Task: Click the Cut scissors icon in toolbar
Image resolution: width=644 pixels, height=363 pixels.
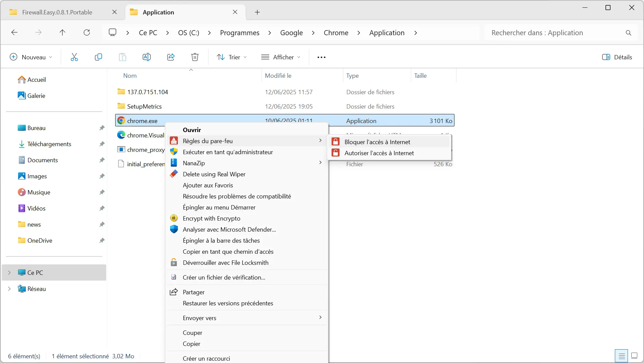Action: click(74, 57)
